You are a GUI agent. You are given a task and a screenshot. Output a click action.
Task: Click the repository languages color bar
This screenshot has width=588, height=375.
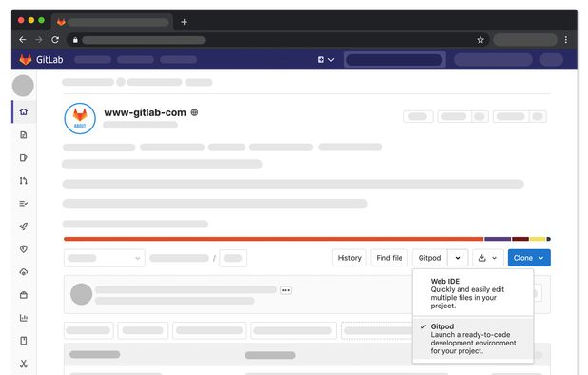pos(307,239)
